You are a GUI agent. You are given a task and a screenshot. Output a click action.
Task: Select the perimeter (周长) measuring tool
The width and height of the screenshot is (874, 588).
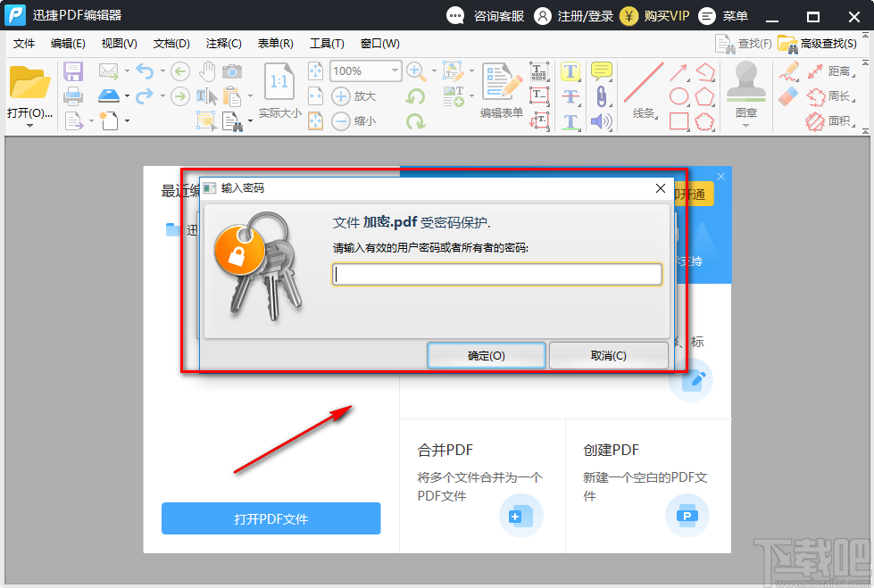(829, 95)
